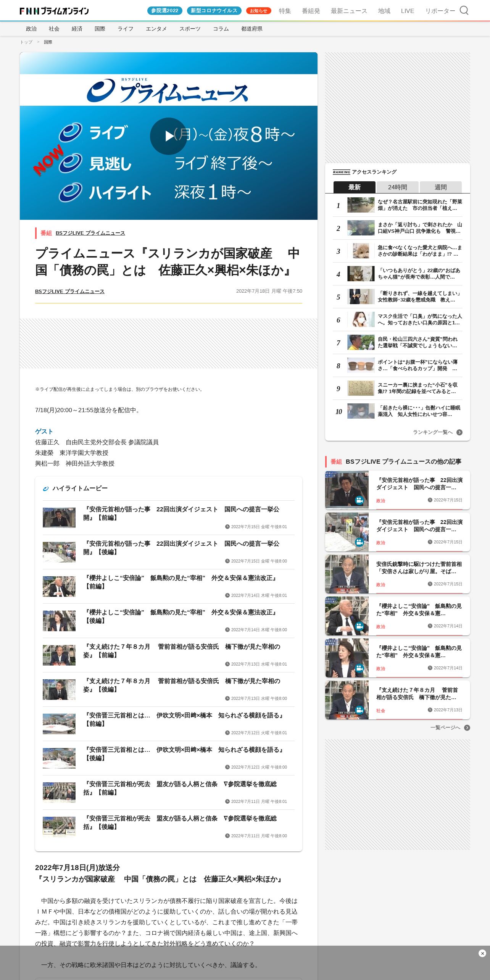Open ranking 3 愛犬 article thumbnail
This screenshot has width=490, height=980.
click(x=361, y=251)
